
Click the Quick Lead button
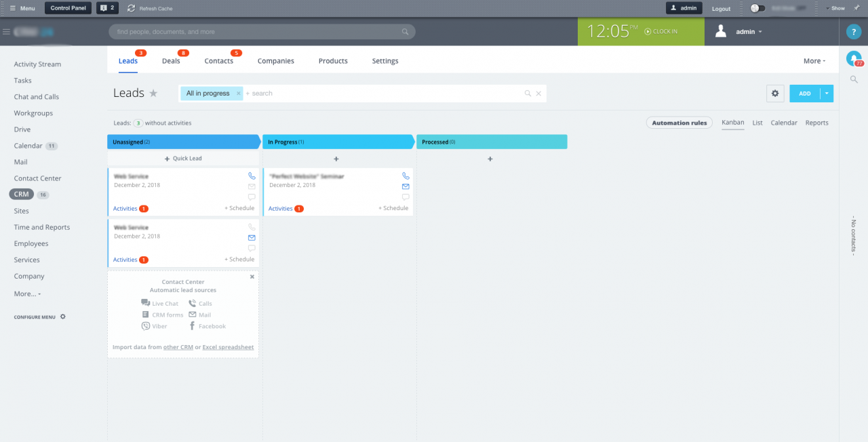(x=183, y=158)
